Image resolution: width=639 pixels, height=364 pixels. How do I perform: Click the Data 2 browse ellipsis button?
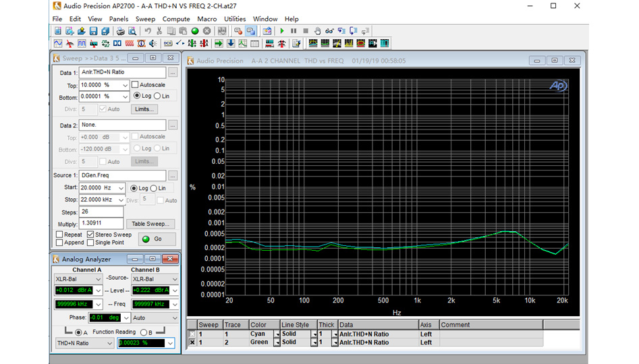coord(173,125)
